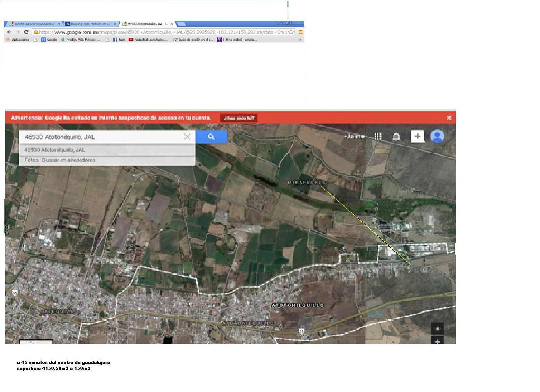Open the Google notifications bell
This screenshot has height=392, width=540.
pos(396,137)
